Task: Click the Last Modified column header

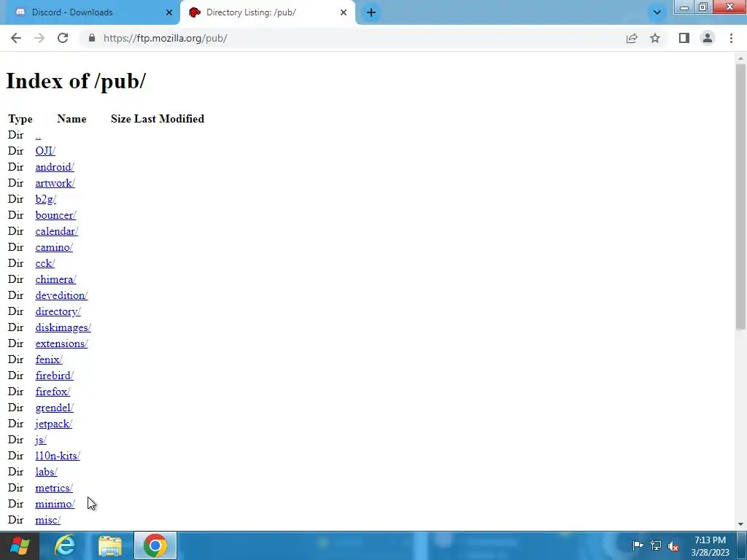Action: (x=169, y=119)
